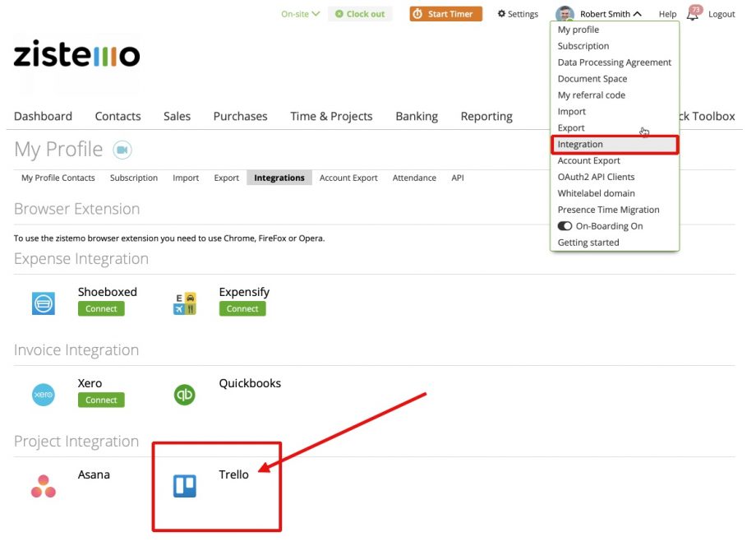The height and width of the screenshot is (546, 756).
Task: Connect the Xero integration
Action: (100, 400)
